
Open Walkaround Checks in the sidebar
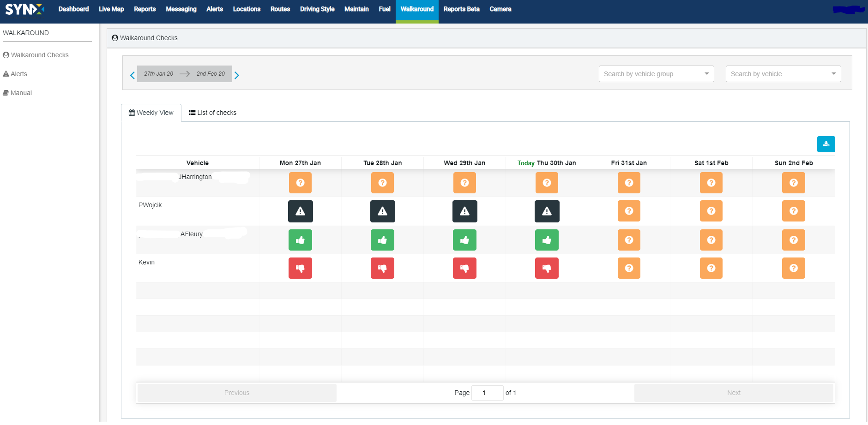[36, 55]
